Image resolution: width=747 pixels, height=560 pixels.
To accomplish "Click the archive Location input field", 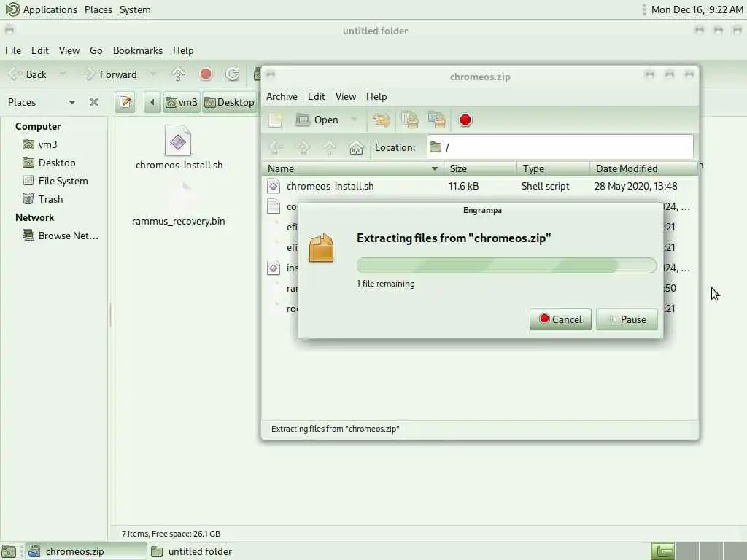I will (560, 147).
